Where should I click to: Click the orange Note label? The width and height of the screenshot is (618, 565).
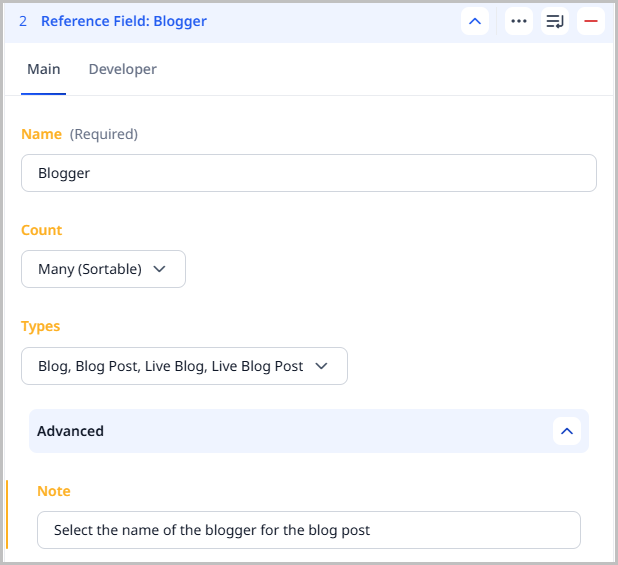point(54,491)
